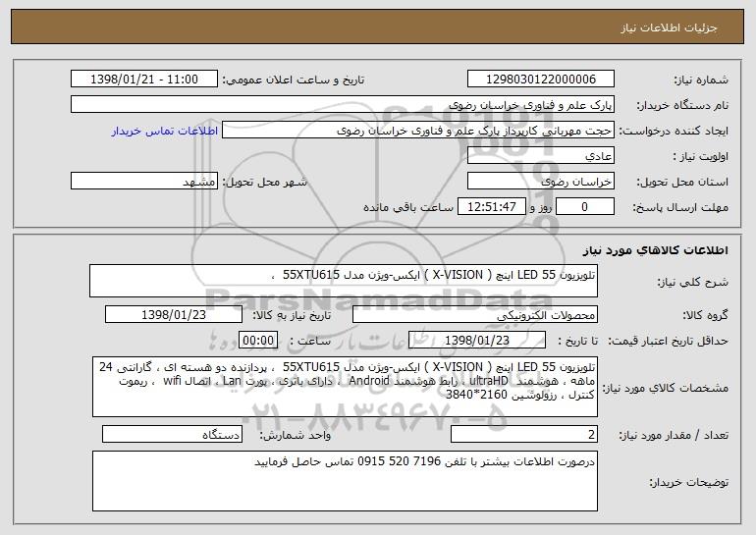756x535 pixels.
Task: Click the شماره نیاز label
Action: coord(701,80)
